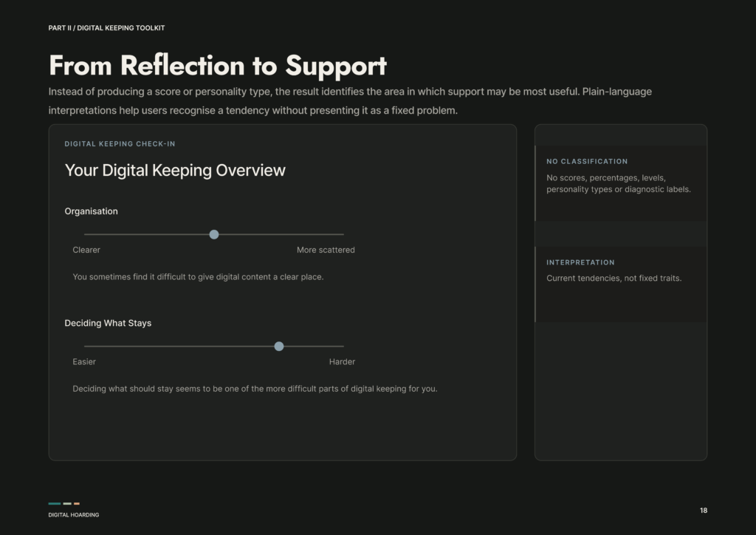Click the 'Current tendencies, not fixed traits' text

pos(614,279)
